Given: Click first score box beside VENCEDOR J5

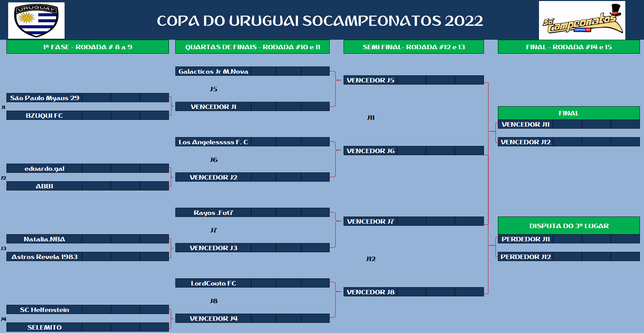Looking at the screenshot, I should point(411,80).
